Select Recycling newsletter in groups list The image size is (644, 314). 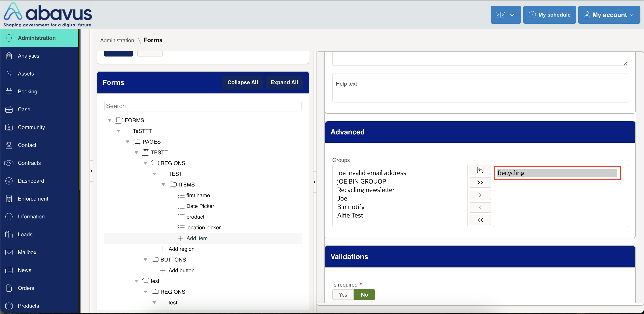point(366,190)
